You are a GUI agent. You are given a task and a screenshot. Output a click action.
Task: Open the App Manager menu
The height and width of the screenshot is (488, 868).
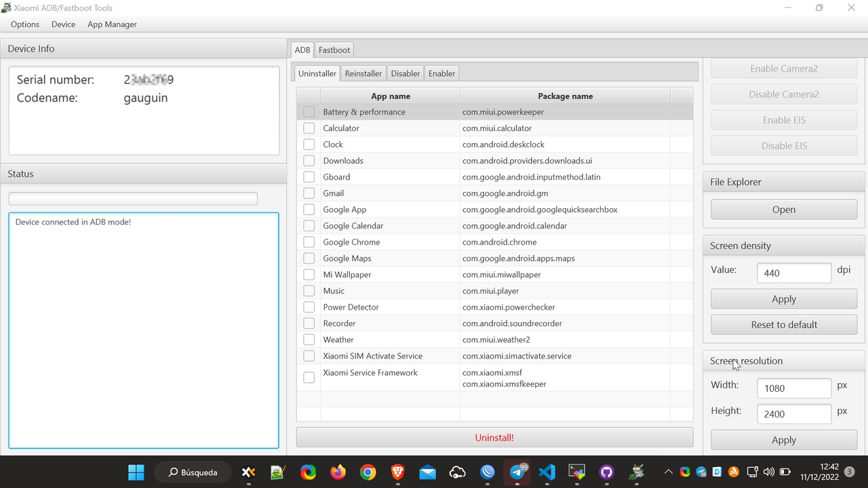(112, 24)
